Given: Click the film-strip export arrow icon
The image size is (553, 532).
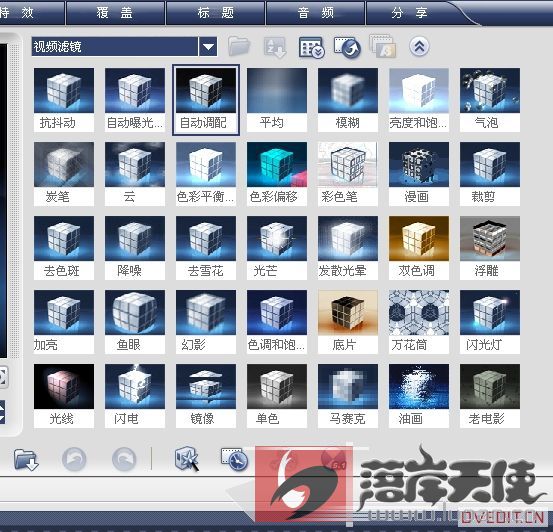Looking at the screenshot, I should coord(347,47).
